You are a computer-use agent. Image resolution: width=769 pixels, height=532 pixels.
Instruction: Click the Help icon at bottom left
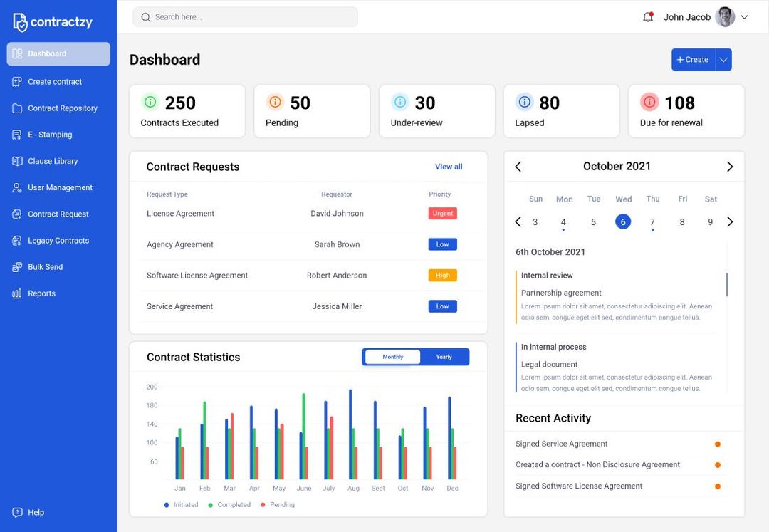pyautogui.click(x=16, y=512)
